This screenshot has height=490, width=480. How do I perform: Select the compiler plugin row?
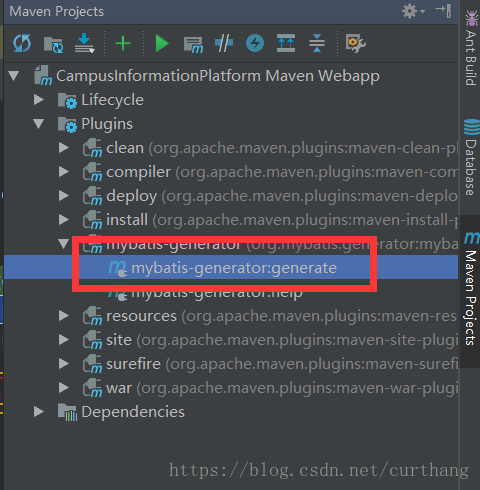(231, 172)
